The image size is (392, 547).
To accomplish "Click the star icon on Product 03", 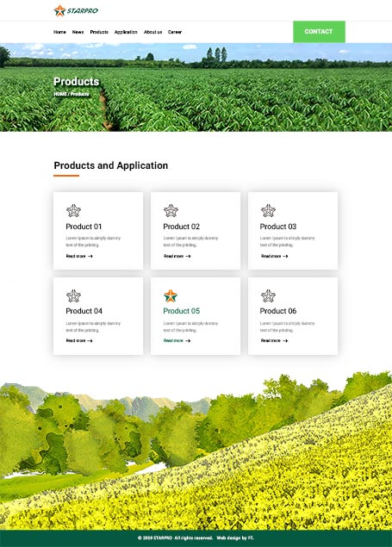I will tap(268, 211).
